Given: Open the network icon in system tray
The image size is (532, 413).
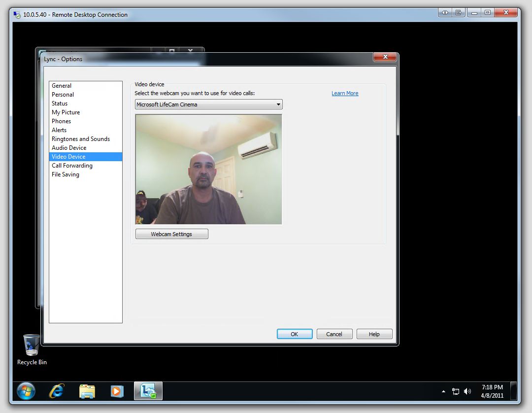Looking at the screenshot, I should pyautogui.click(x=455, y=391).
